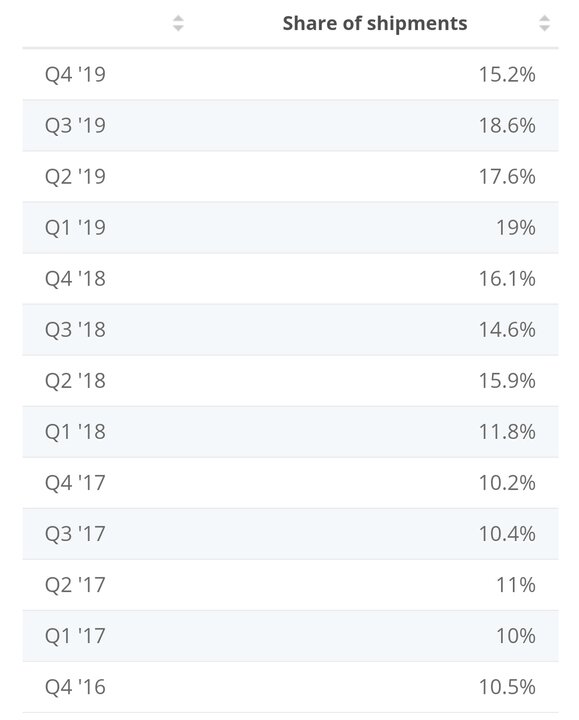Select the Q1 '19 row label
This screenshot has width=579, height=720.
point(75,227)
